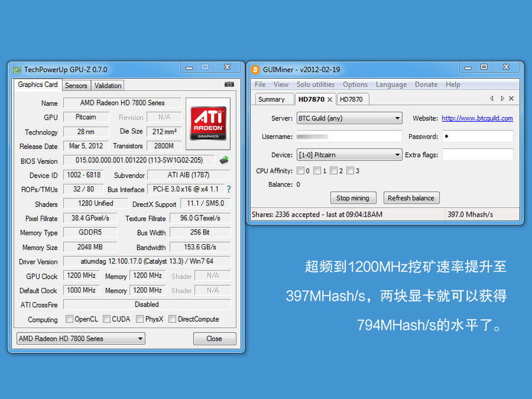Switch to the Graphics Card tab

point(38,85)
